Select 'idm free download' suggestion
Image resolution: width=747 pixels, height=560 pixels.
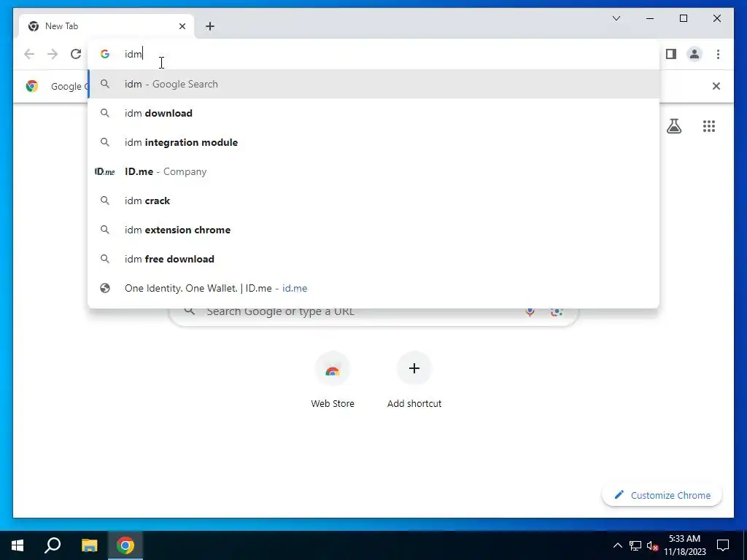pos(374,259)
